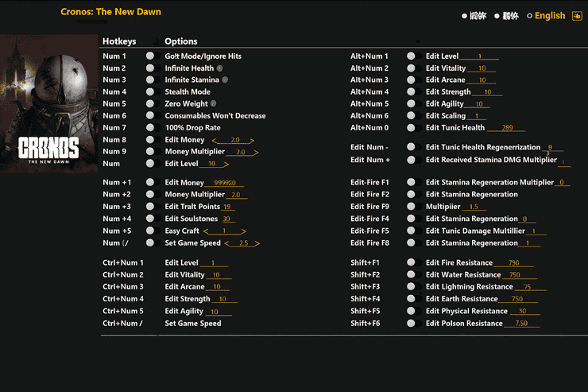Decrease Set Game Speed with its left arrow

pos(227,244)
